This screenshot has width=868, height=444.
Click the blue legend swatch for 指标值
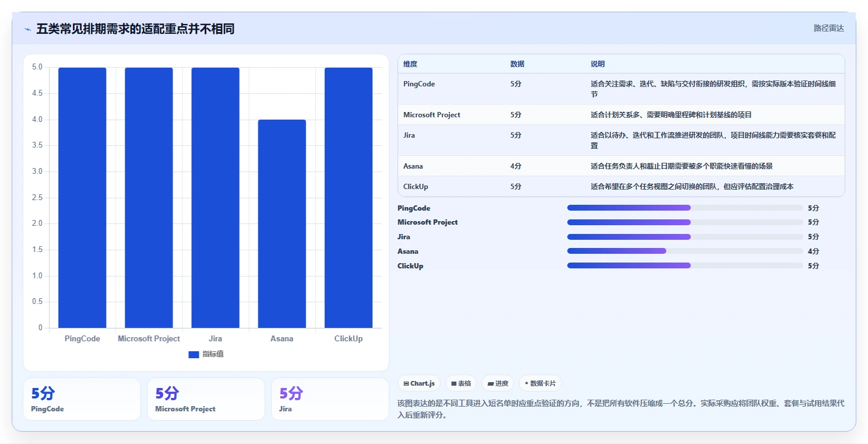194,355
